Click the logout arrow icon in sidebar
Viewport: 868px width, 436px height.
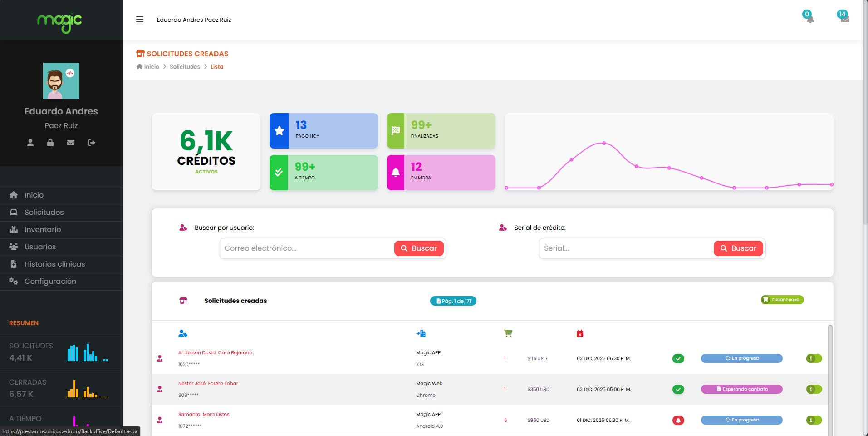click(91, 143)
